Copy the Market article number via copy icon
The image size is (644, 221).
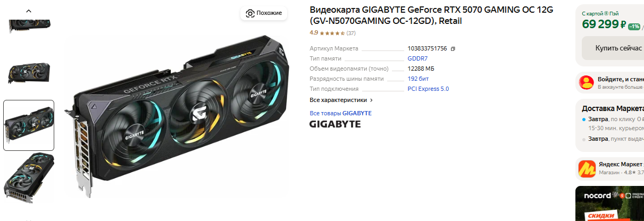453,48
